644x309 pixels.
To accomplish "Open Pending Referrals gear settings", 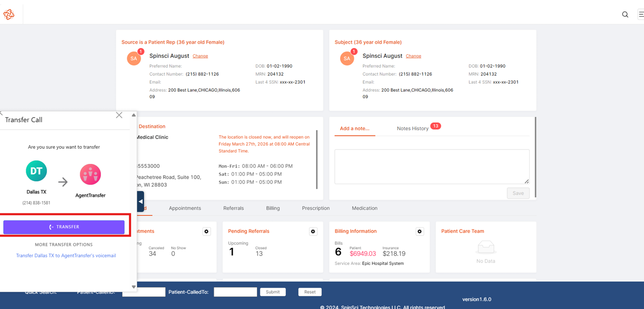I will 313,231.
